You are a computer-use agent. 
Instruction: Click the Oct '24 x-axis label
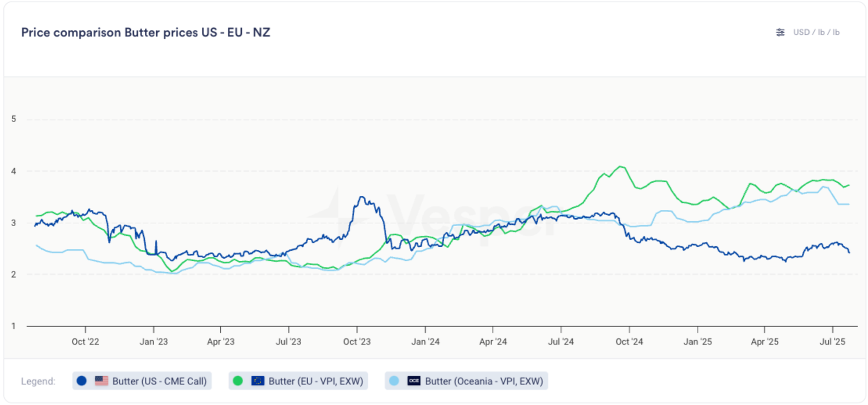point(629,342)
